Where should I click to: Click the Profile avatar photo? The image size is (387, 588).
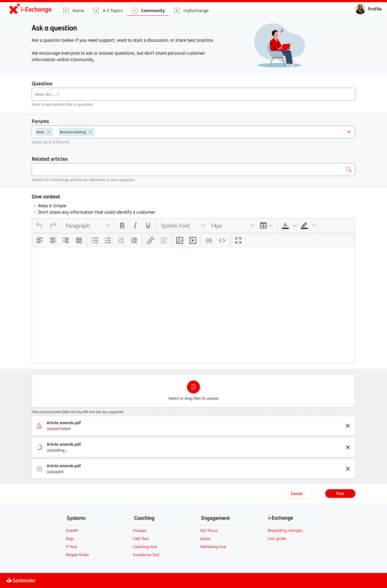pos(360,9)
